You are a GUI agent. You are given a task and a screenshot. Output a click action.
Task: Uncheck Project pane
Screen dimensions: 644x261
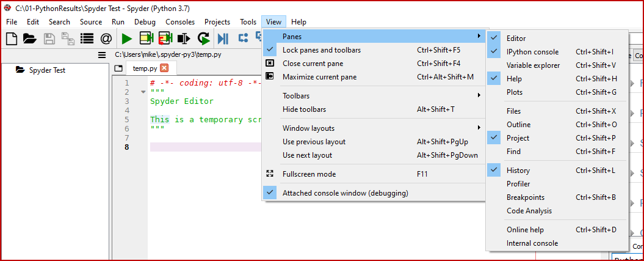pyautogui.click(x=557, y=138)
